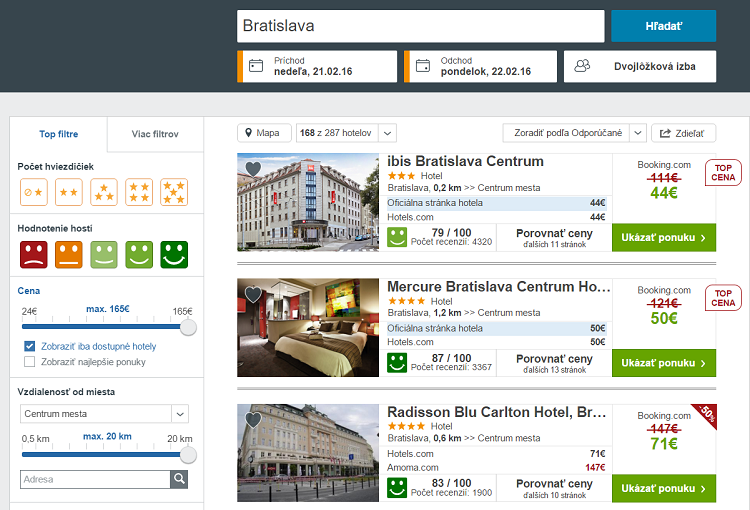Expand Porovnať ceny for Radisson hotel

click(554, 488)
